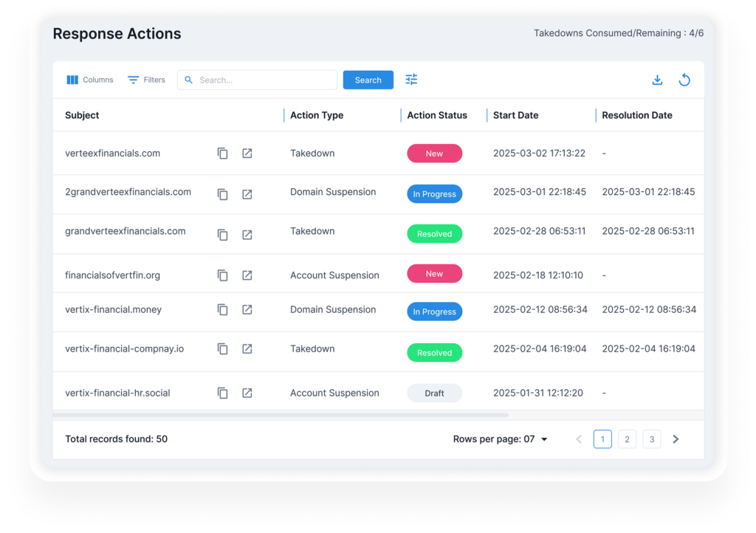The image size is (756, 533).
Task: Open the Columns chooser
Action: coord(89,80)
